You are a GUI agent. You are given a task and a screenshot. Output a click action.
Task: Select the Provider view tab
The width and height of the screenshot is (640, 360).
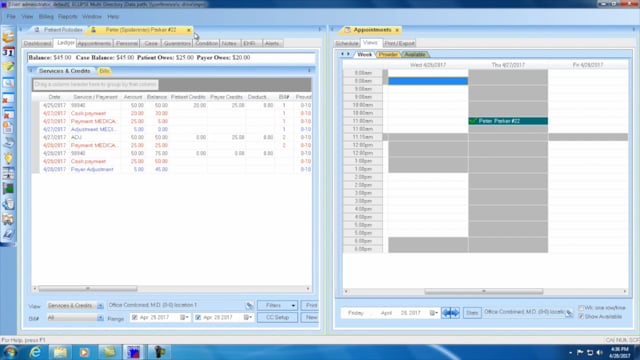click(388, 54)
